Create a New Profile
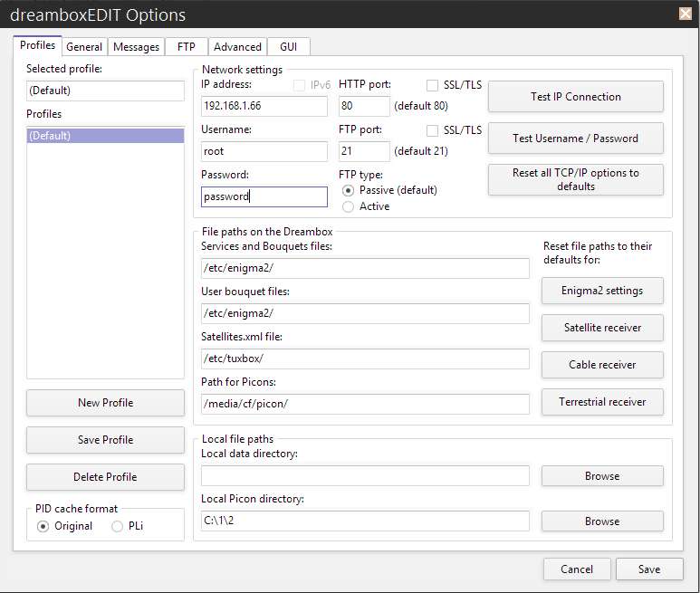Image resolution: width=700 pixels, height=593 pixels. (105, 403)
